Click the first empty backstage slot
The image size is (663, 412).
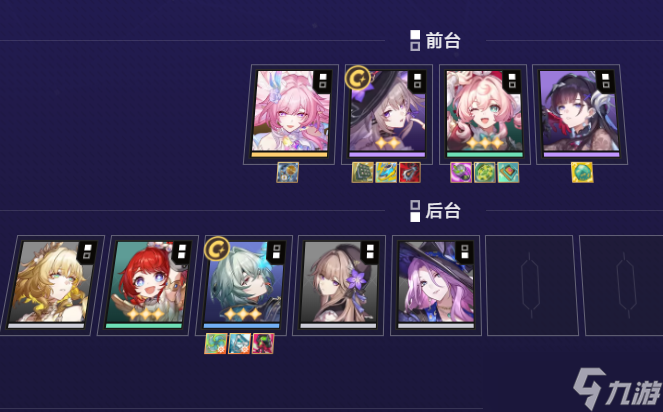(x=531, y=286)
